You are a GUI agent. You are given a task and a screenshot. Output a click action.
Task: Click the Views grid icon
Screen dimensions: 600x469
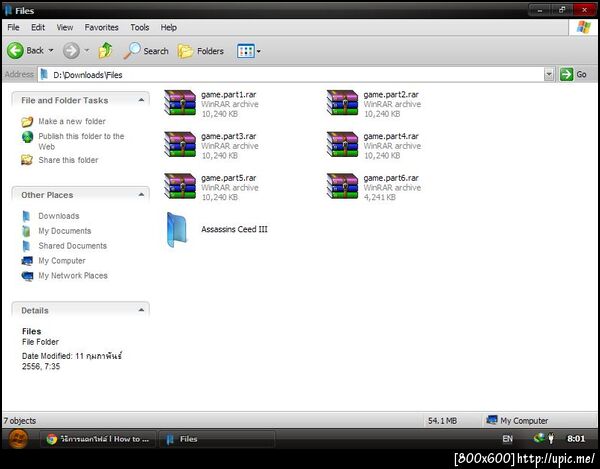(x=245, y=51)
